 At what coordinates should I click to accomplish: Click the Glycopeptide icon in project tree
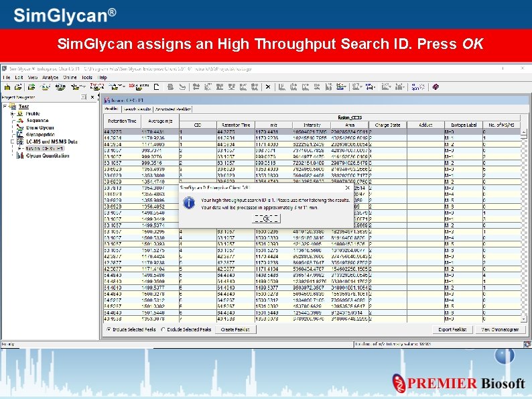tap(20, 135)
